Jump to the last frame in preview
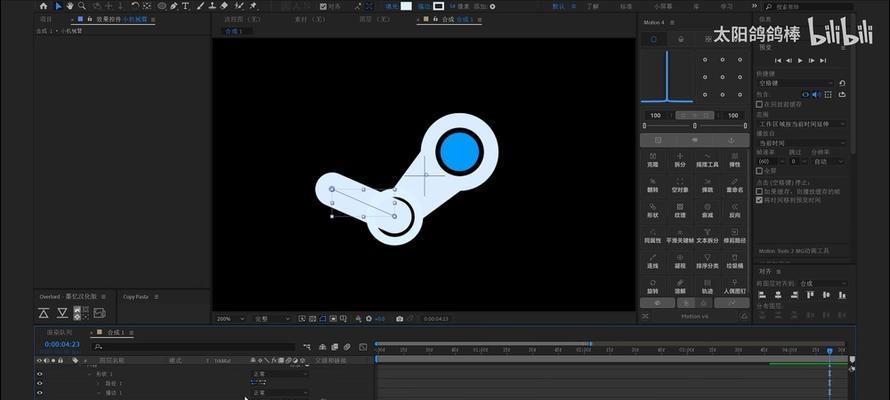This screenshot has height=400, width=890. click(x=823, y=60)
